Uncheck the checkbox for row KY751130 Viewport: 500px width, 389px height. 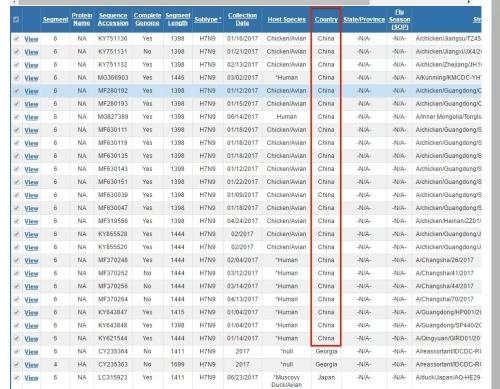coord(16,39)
